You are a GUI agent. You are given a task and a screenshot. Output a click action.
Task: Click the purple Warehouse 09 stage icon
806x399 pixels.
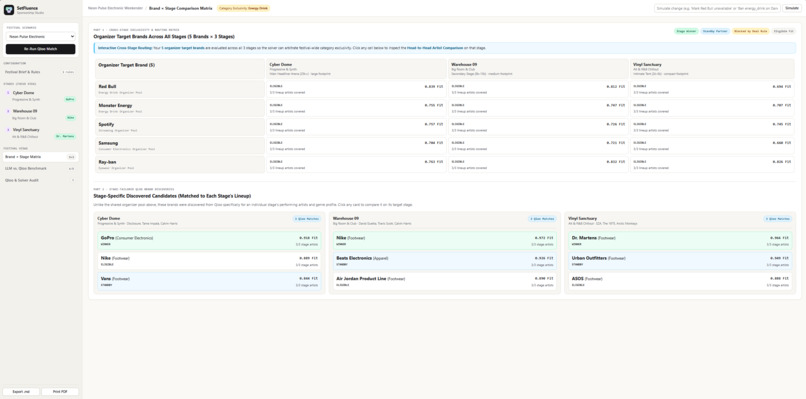8,111
